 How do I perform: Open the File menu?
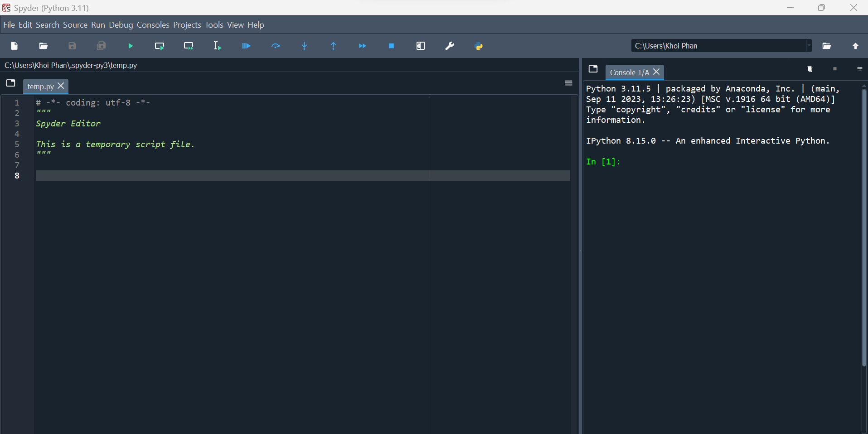(x=9, y=25)
